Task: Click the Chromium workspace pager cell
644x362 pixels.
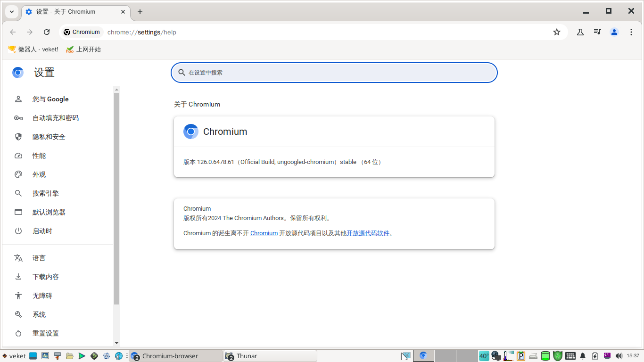Action: point(423,356)
